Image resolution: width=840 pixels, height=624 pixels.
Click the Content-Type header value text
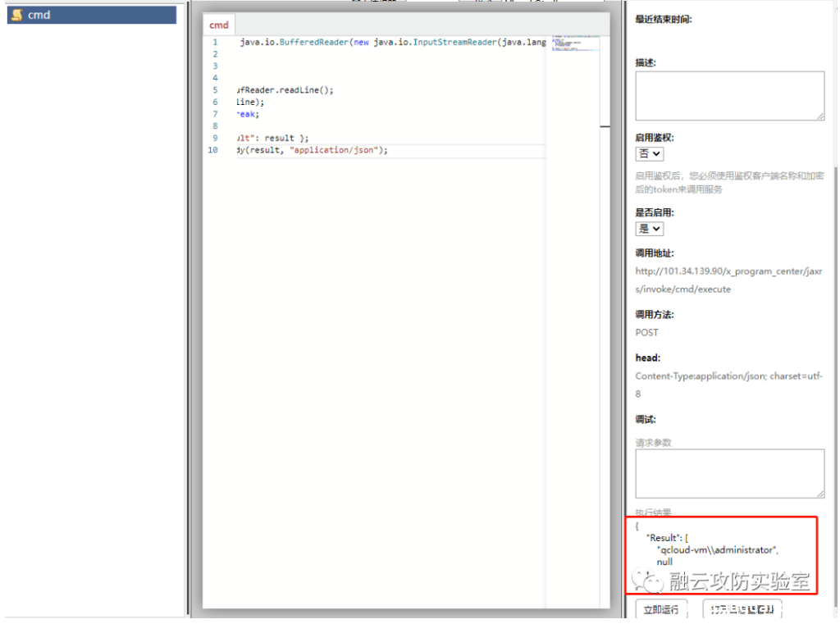(728, 385)
